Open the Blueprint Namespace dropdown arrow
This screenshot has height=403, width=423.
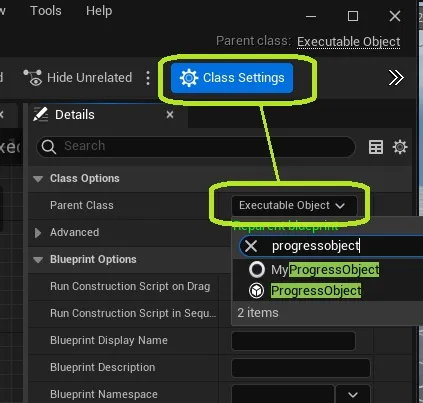(x=353, y=395)
